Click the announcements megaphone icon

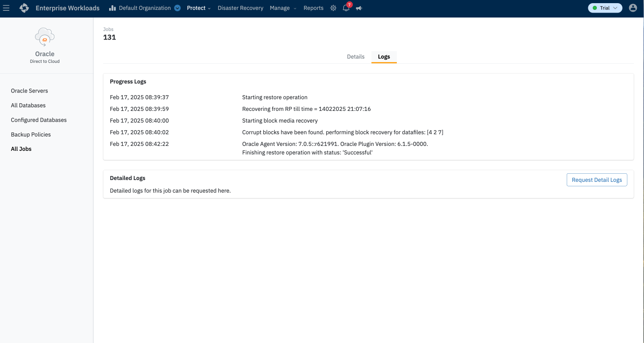click(x=359, y=8)
